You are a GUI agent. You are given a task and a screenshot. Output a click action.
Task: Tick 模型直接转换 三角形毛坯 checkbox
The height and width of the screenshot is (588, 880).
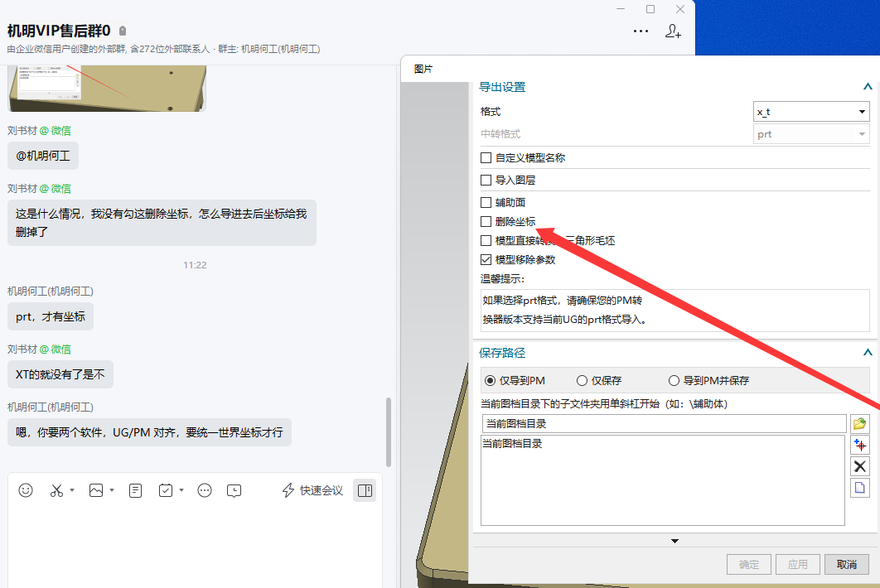486,241
